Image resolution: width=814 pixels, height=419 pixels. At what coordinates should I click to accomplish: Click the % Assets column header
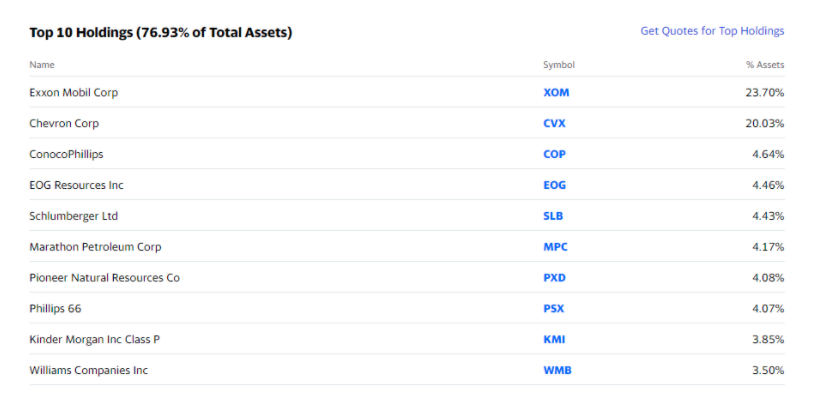point(765,65)
